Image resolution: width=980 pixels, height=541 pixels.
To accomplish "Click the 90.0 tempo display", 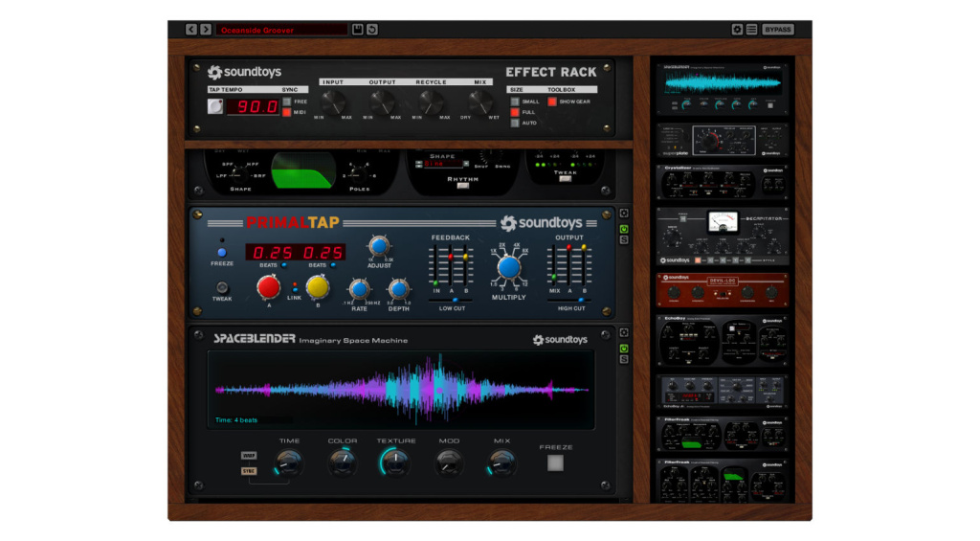I will 253,106.
